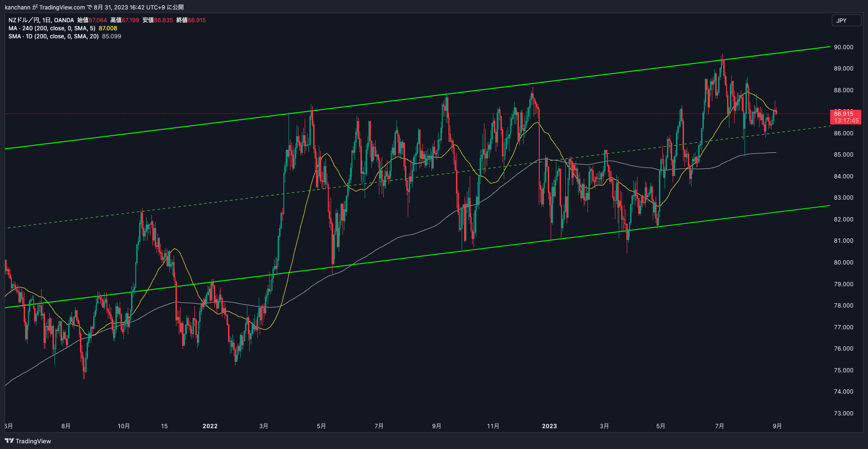Click the 始値 87.064 open value

click(x=92, y=20)
